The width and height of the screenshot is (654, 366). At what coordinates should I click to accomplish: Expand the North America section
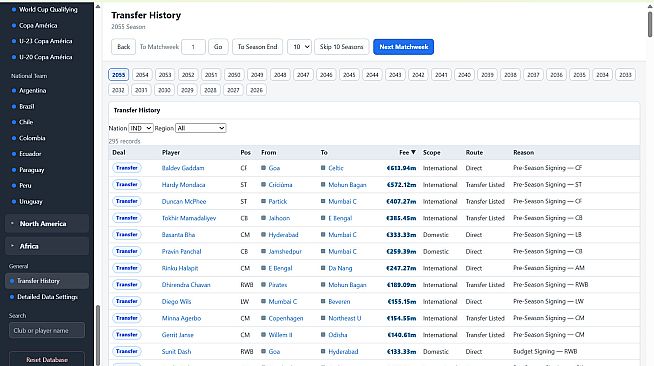point(47,223)
